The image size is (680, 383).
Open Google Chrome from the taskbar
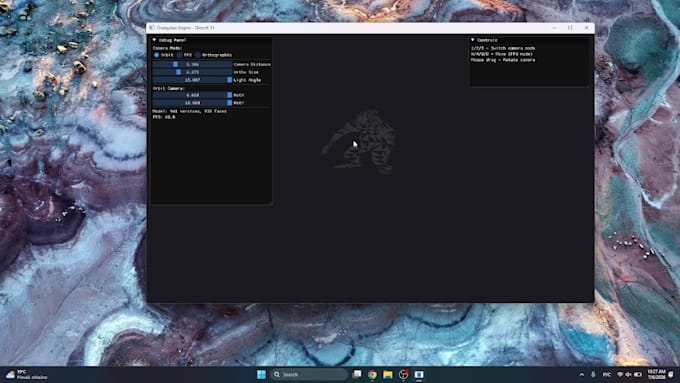(372, 374)
